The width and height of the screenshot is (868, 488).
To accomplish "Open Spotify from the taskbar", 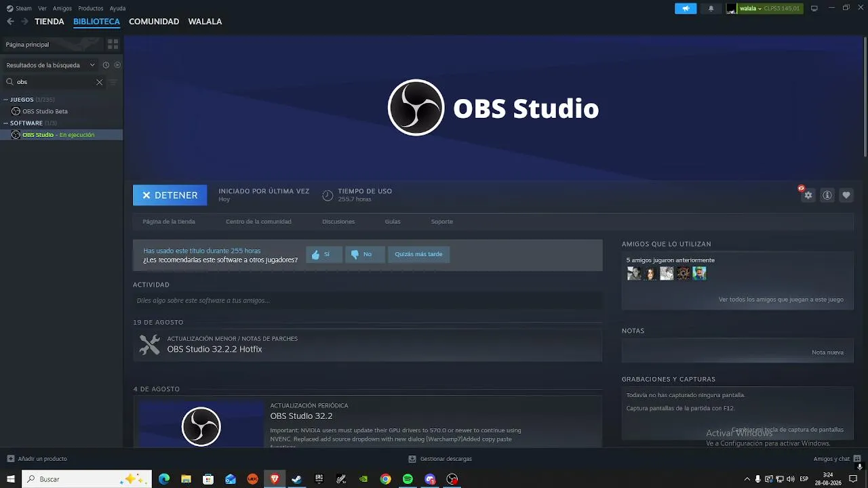I will pos(408,479).
